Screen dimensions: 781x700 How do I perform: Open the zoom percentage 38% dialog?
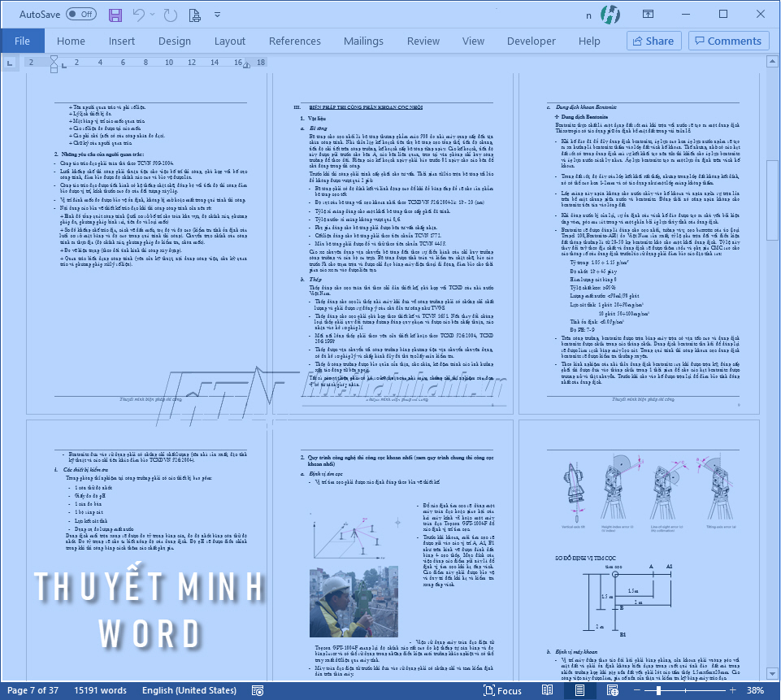[x=755, y=690]
